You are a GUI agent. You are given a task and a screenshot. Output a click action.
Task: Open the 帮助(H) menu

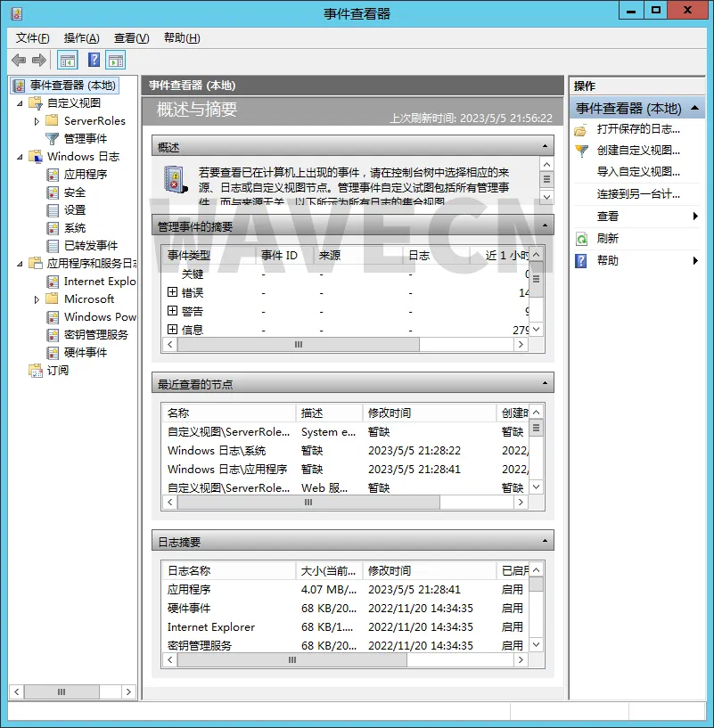pos(182,38)
